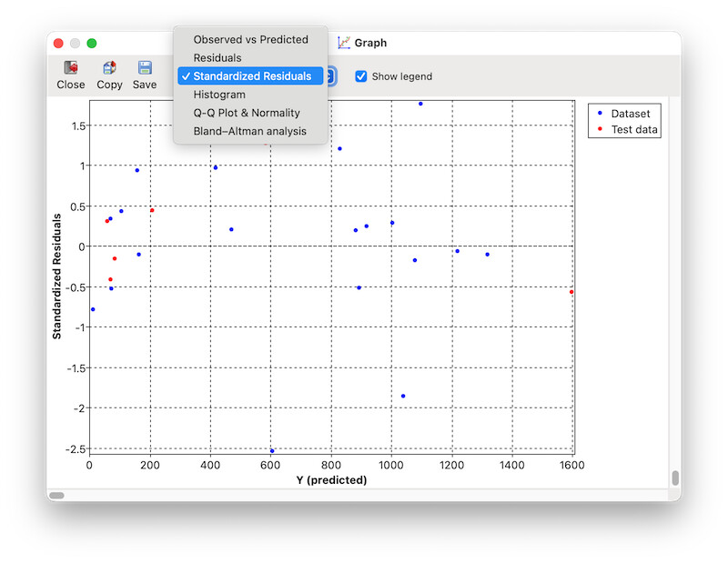Image resolution: width=728 pixels, height=563 pixels.
Task: Click the Dataset legend entry
Action: pos(624,114)
